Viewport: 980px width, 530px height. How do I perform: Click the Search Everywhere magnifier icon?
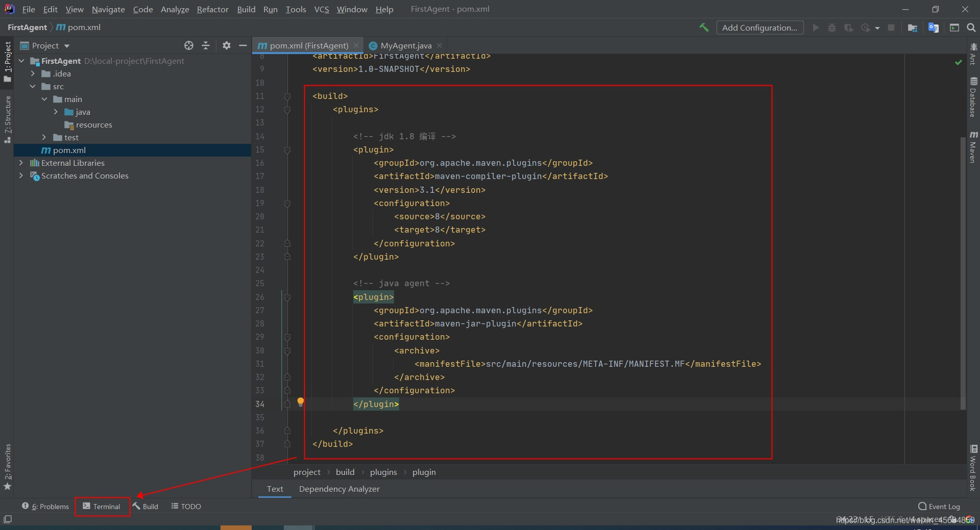pos(971,28)
